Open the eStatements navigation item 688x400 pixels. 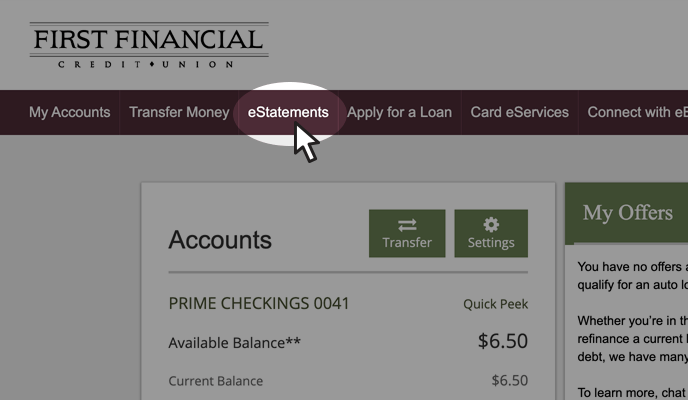coord(288,112)
